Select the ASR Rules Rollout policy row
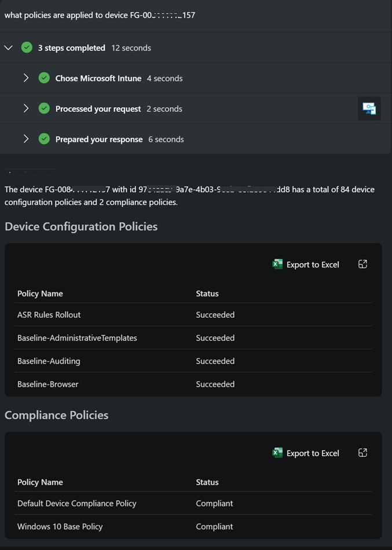 [x=193, y=314]
